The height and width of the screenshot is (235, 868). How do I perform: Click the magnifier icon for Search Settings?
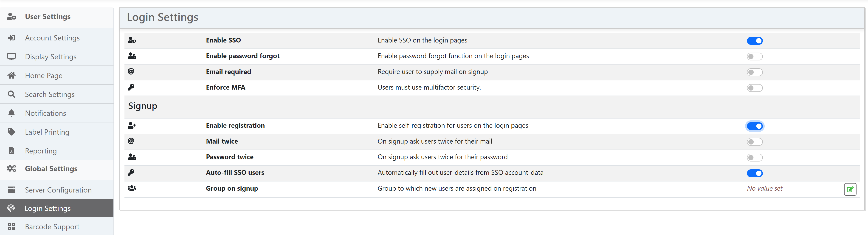click(11, 94)
